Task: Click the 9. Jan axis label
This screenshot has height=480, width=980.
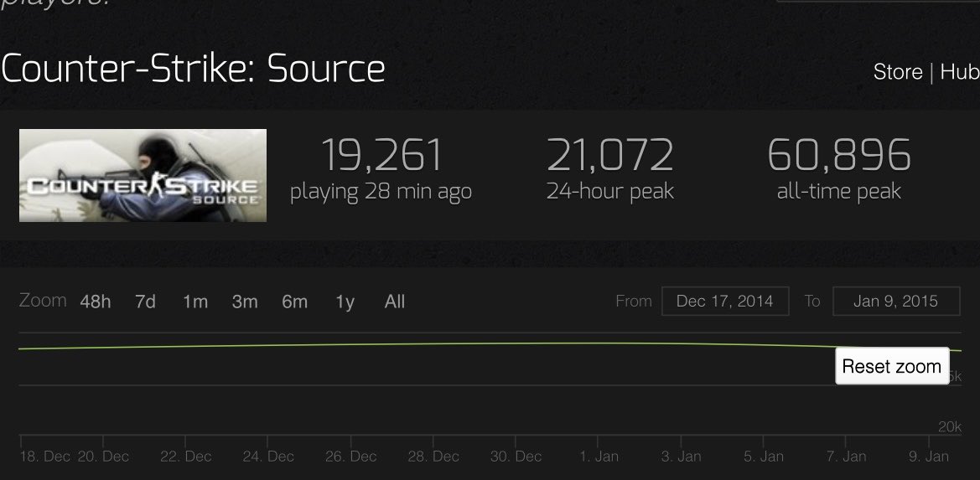Action: coord(929,457)
